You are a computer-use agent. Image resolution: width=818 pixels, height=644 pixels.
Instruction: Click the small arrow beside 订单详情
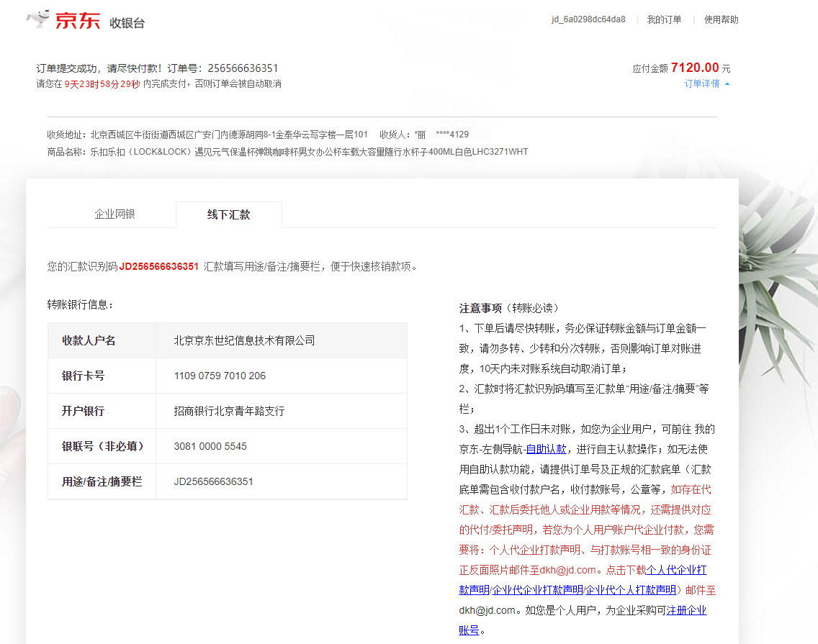pos(727,84)
